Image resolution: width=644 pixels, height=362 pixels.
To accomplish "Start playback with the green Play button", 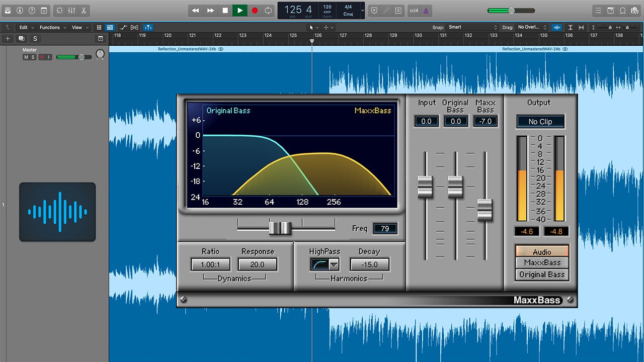I will click(239, 10).
